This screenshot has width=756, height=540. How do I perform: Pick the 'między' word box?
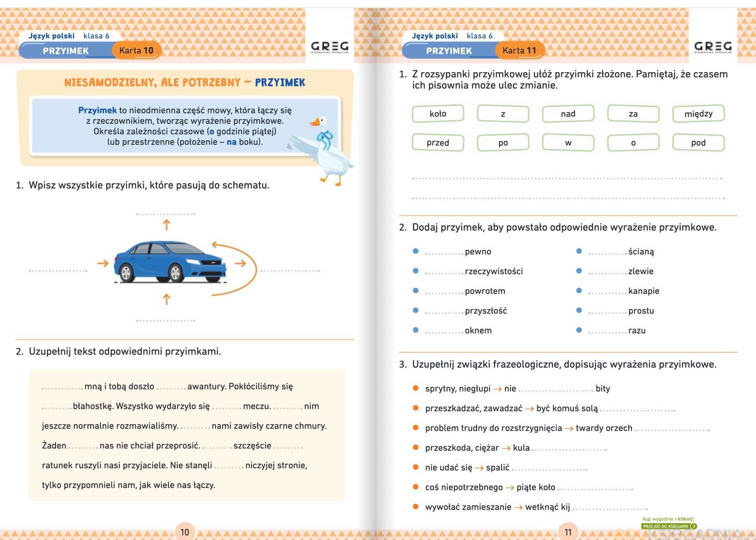698,113
